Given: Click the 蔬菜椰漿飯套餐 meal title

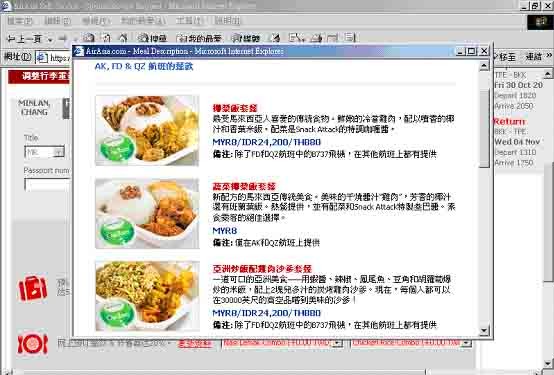Looking at the screenshot, I should [x=244, y=186].
